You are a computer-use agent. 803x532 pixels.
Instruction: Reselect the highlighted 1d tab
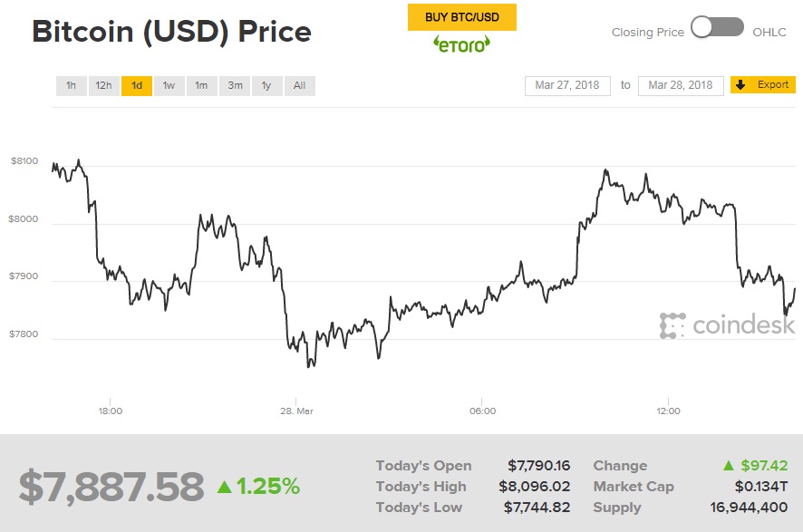pos(136,84)
